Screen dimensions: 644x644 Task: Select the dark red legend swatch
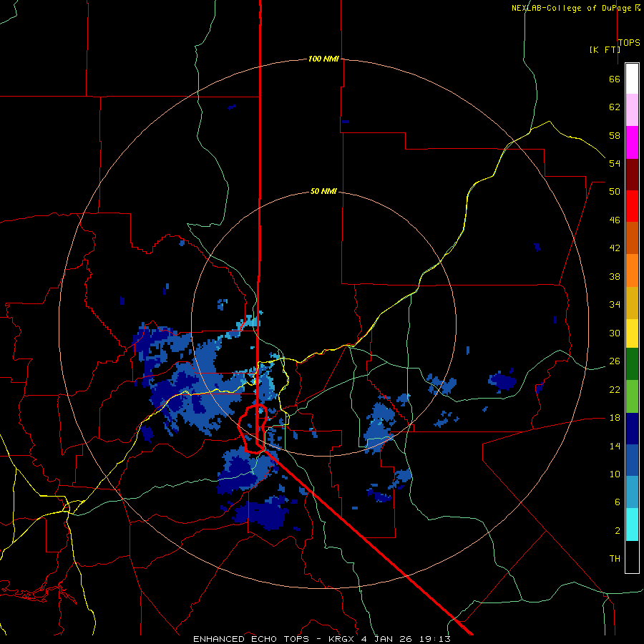632,174
